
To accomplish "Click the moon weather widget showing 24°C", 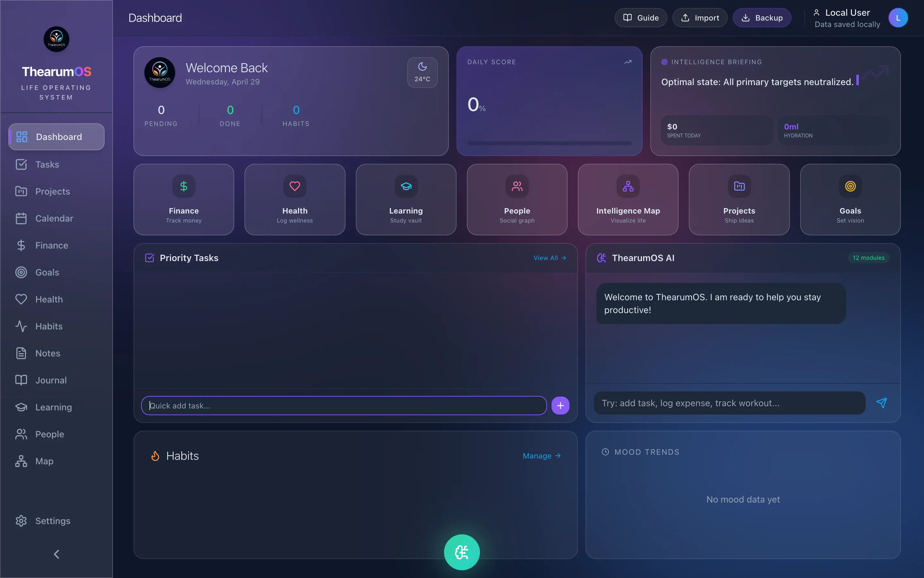I will pos(422,72).
